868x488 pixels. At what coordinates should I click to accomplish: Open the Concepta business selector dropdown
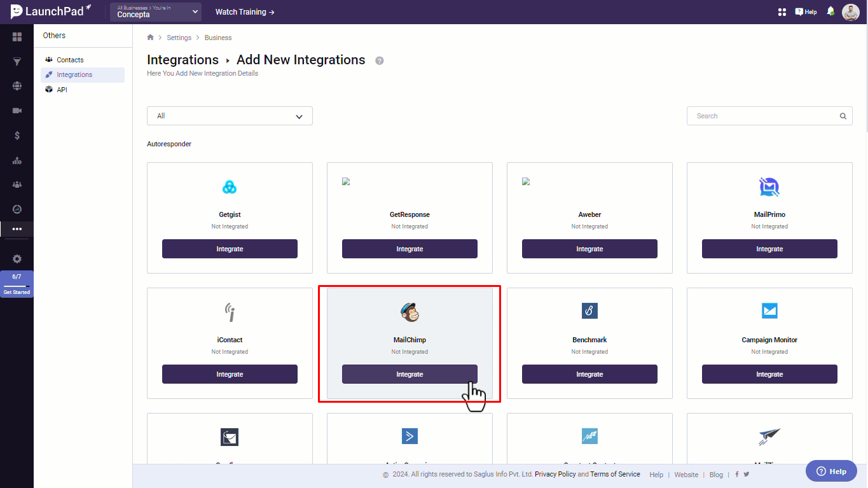[156, 12]
